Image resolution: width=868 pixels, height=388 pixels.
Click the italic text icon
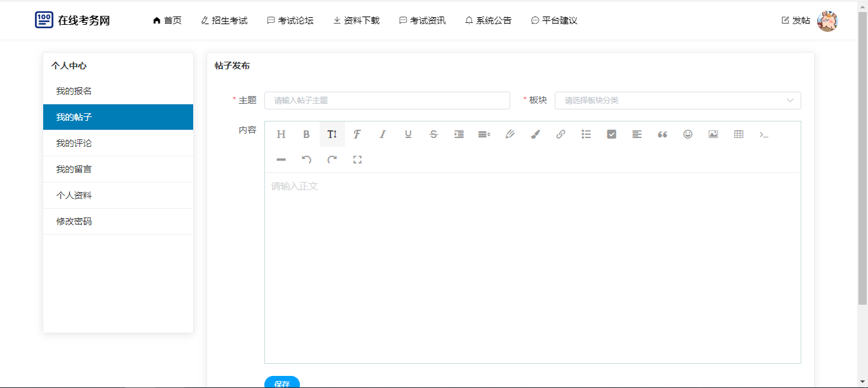click(383, 134)
